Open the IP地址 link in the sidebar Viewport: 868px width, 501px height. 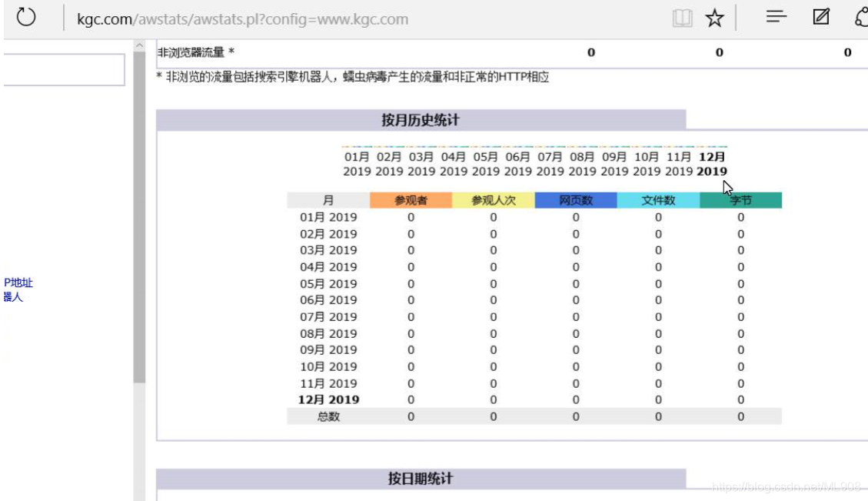pyautogui.click(x=18, y=282)
